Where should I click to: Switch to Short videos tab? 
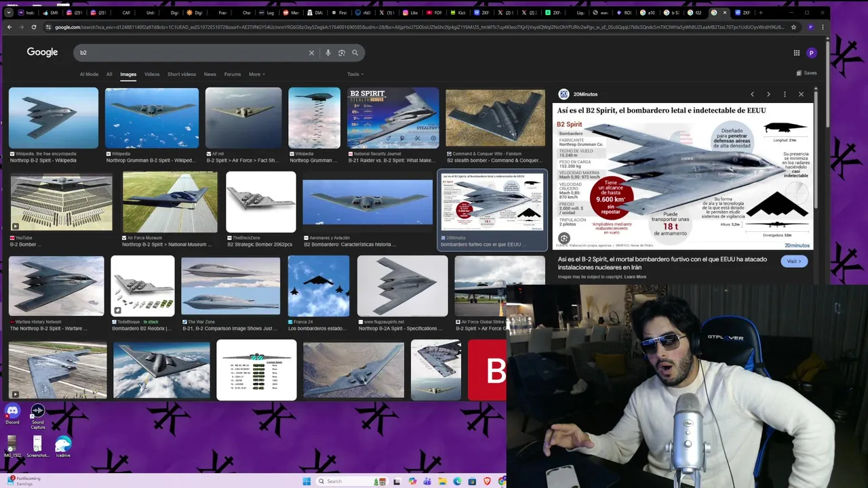click(182, 74)
